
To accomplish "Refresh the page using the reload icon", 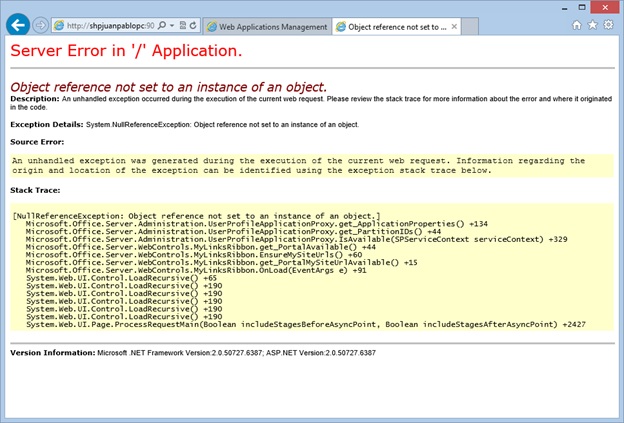I will pyautogui.click(x=192, y=25).
